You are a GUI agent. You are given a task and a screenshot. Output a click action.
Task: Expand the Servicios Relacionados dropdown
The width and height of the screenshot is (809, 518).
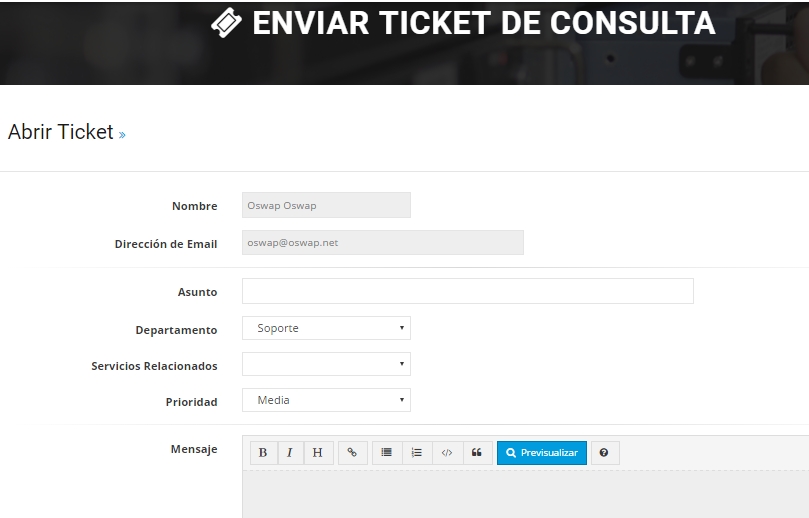click(x=326, y=364)
